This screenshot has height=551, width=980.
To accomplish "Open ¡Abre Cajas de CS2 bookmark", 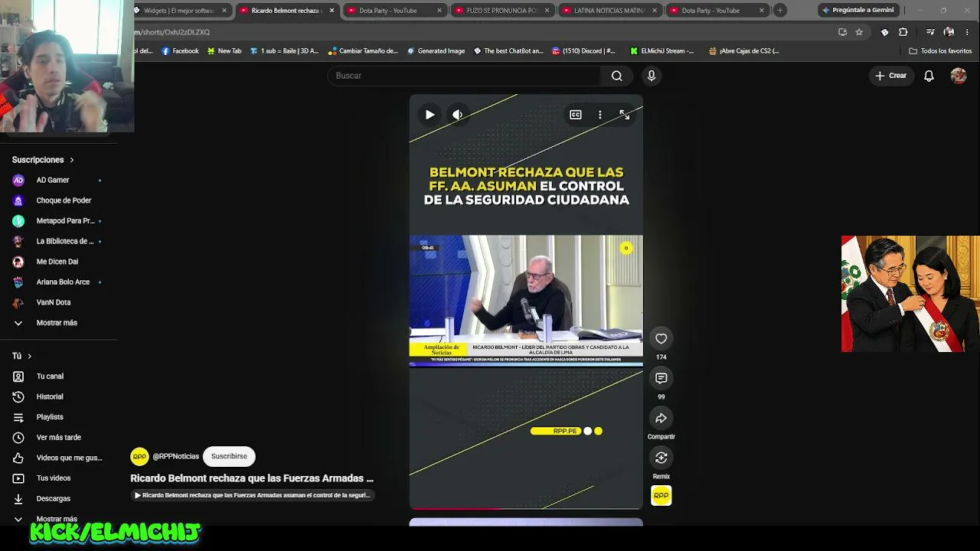I will pyautogui.click(x=744, y=51).
